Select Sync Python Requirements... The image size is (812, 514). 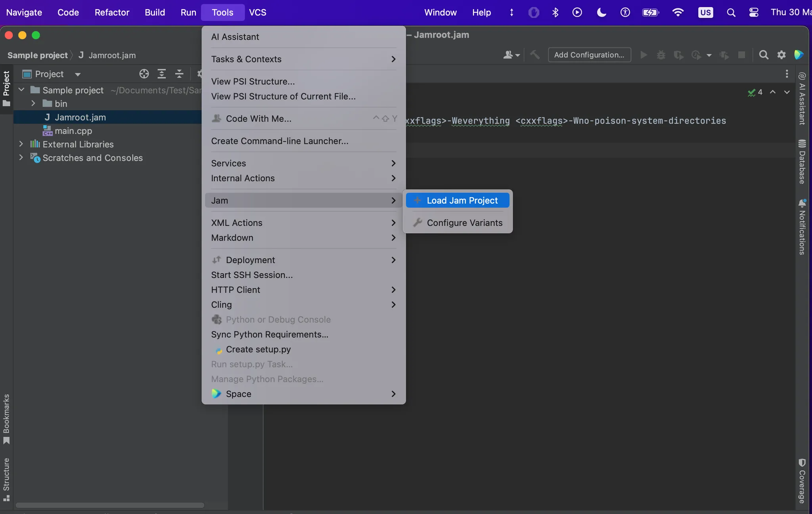coord(303,334)
